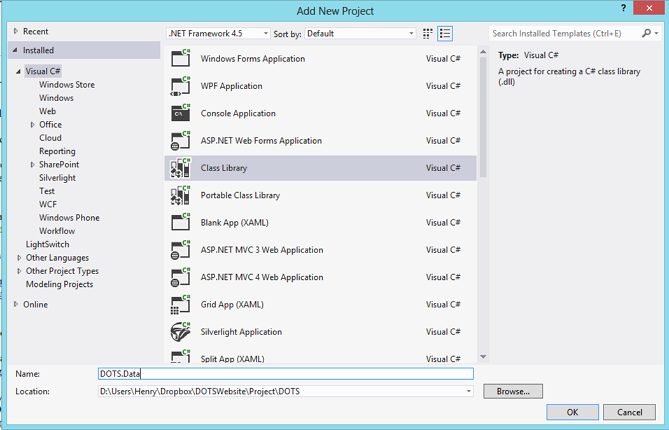Open the search options dropdown arrow
Image resolution: width=669 pixels, height=430 pixels.
pyautogui.click(x=656, y=33)
